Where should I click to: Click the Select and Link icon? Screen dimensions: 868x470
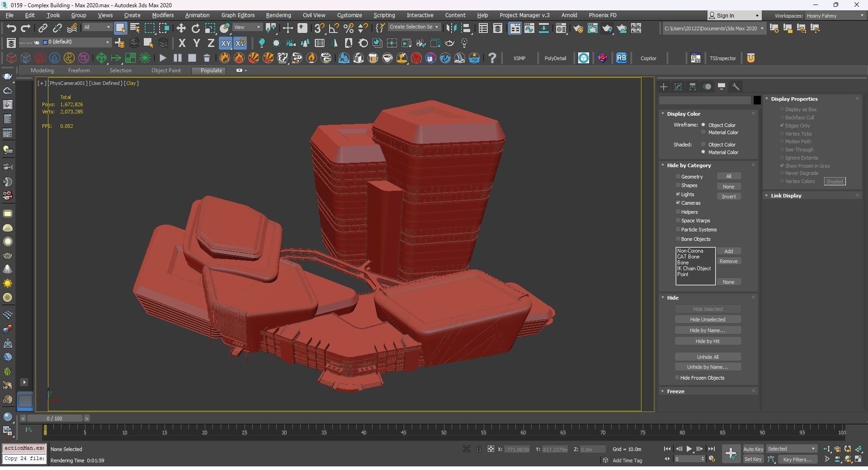point(42,28)
